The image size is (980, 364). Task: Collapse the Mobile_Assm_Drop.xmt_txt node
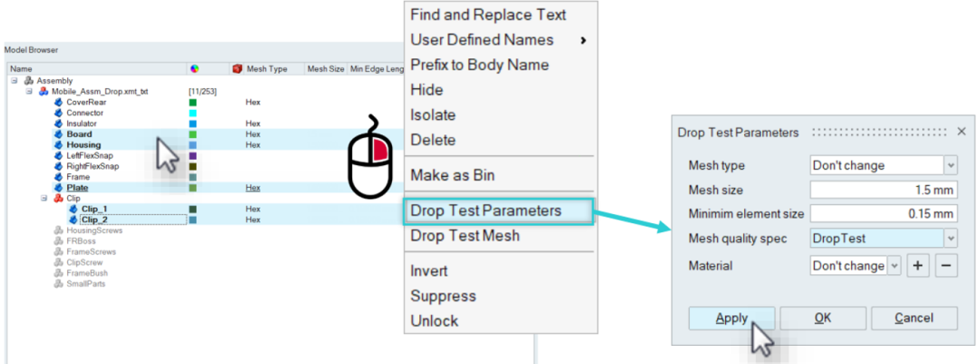29,92
